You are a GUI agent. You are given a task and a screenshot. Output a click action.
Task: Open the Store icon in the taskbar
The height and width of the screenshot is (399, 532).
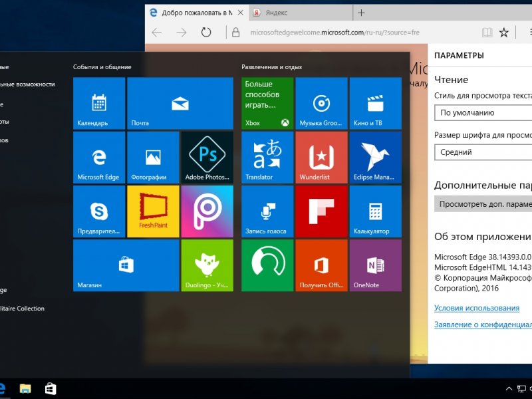51,388
